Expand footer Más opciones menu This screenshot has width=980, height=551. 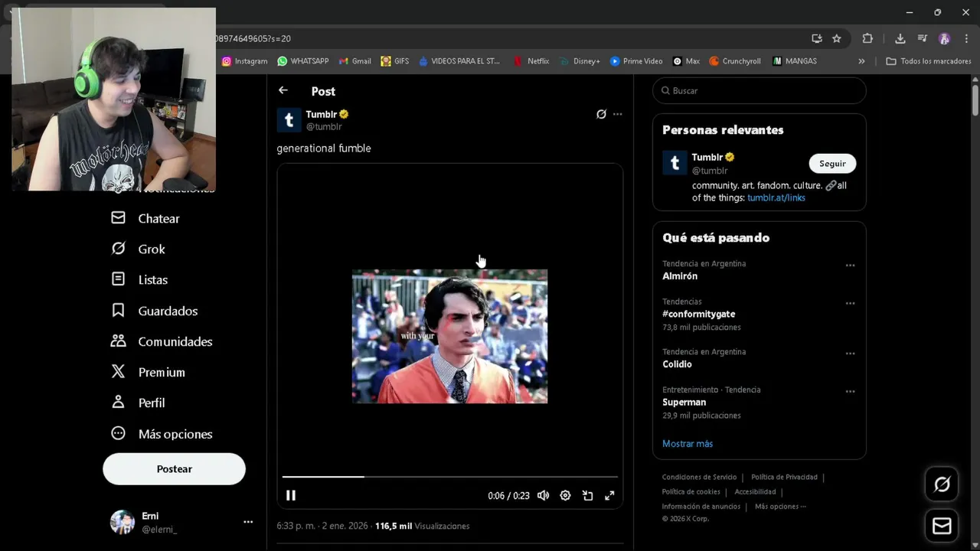780,507
